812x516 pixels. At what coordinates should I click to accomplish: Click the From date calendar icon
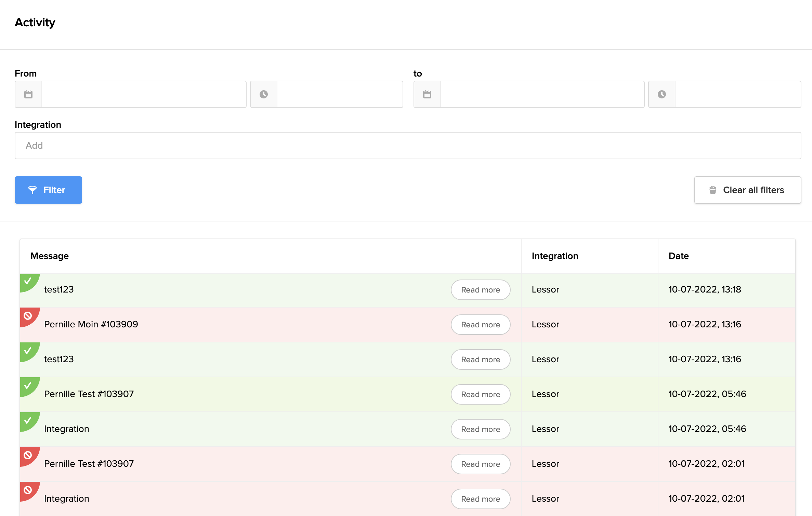tap(28, 94)
